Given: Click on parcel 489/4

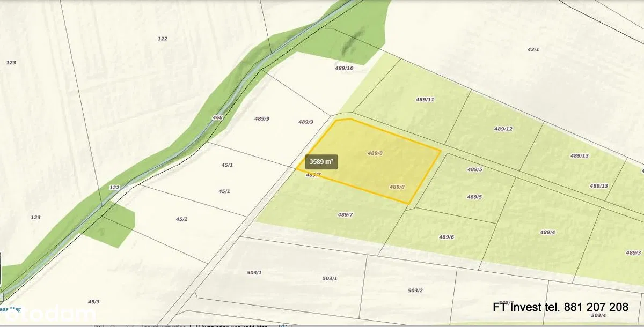Looking at the screenshot, I should point(547,232).
